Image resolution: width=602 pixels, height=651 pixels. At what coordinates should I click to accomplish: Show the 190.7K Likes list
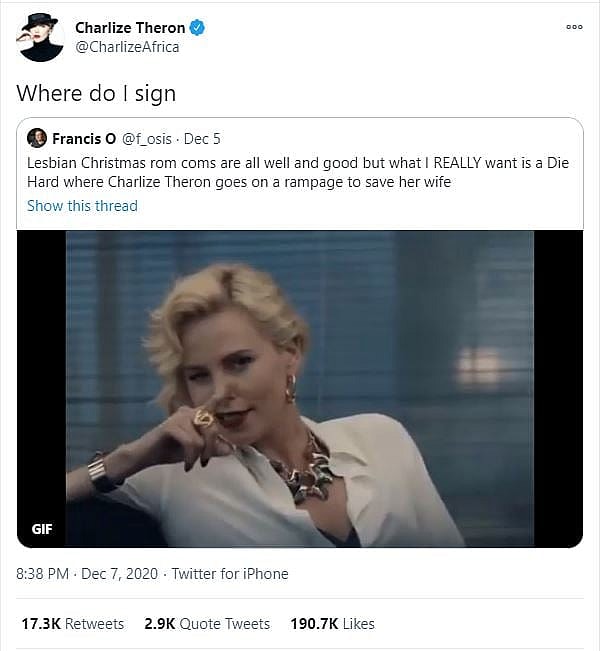tap(332, 623)
